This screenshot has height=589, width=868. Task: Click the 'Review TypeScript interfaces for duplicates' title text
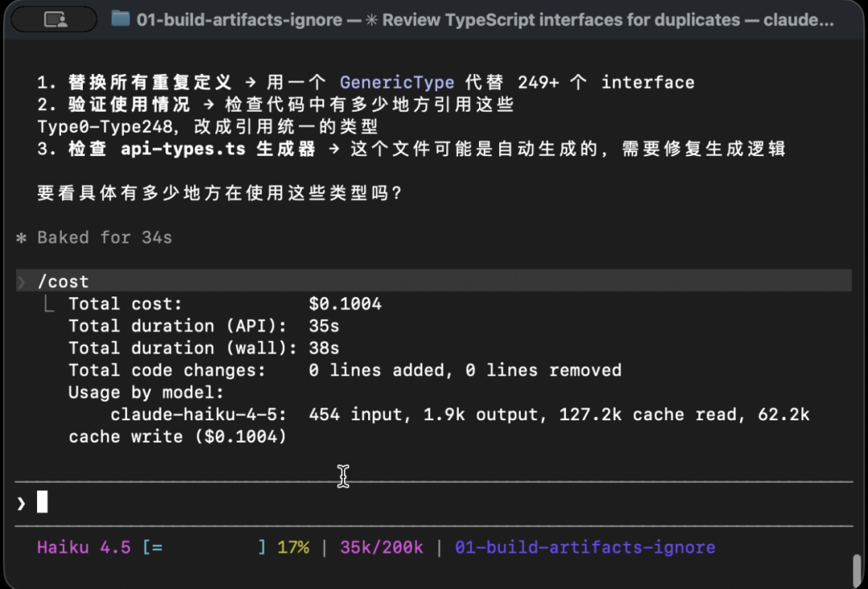point(561,20)
